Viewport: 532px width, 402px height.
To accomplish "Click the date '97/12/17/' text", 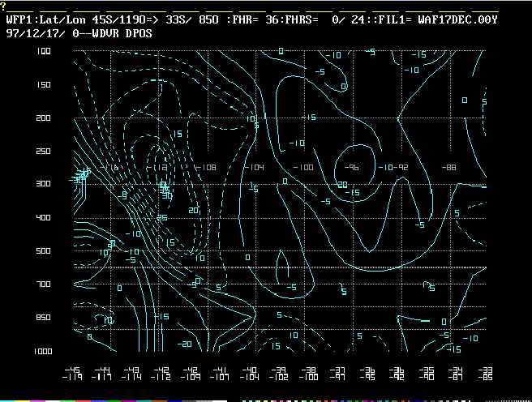I will 36,33.
